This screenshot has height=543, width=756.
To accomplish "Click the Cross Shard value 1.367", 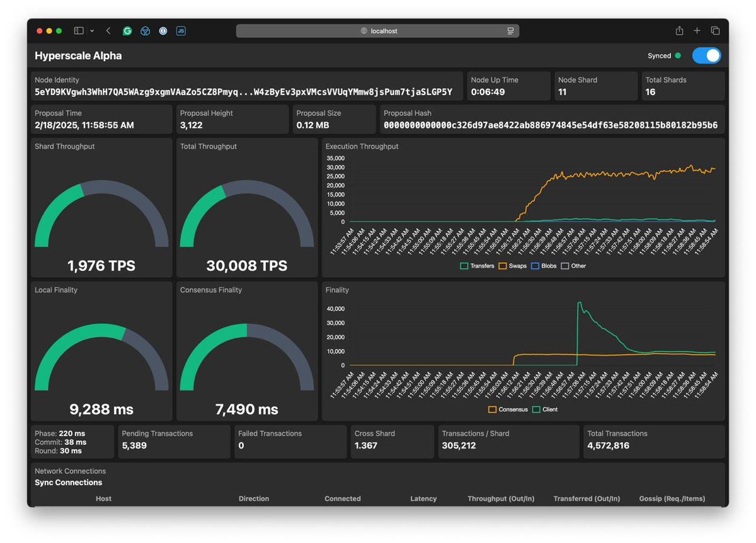I will (x=366, y=445).
